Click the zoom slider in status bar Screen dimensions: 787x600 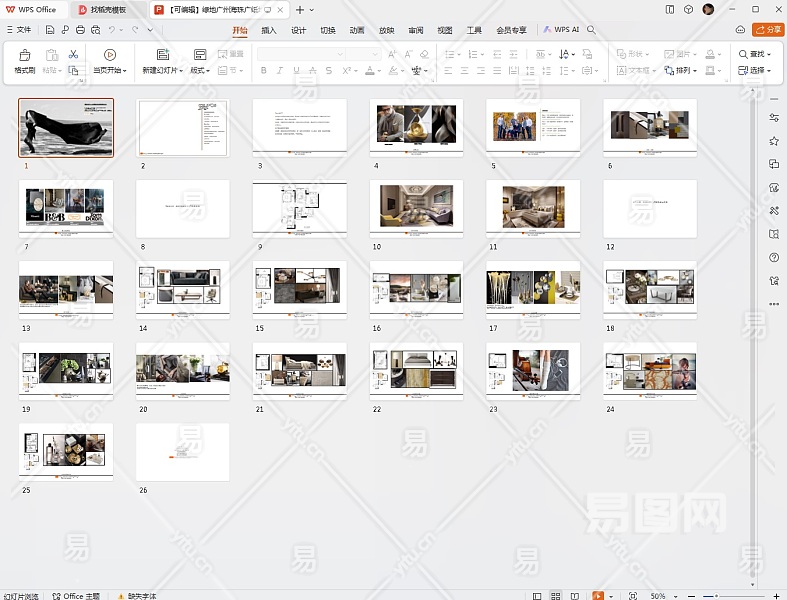click(x=716, y=595)
